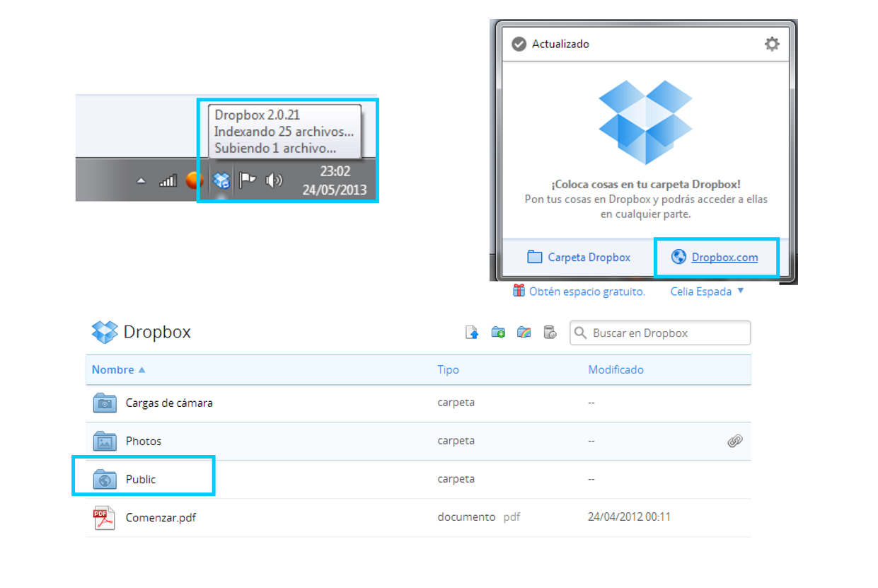Viewport: 878px width, 588px height.
Task: Click the Actualizado status checkmark icon
Action: point(519,44)
